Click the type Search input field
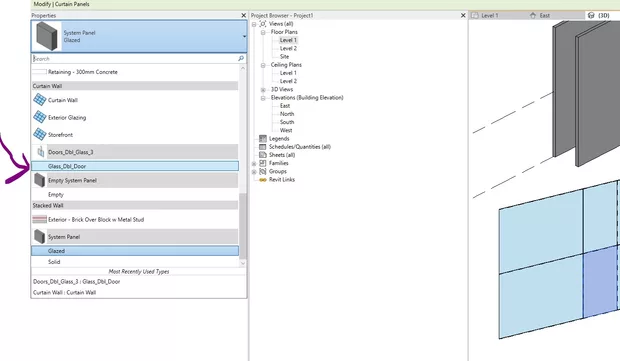Screen dimensions: 620x361 click(x=134, y=59)
